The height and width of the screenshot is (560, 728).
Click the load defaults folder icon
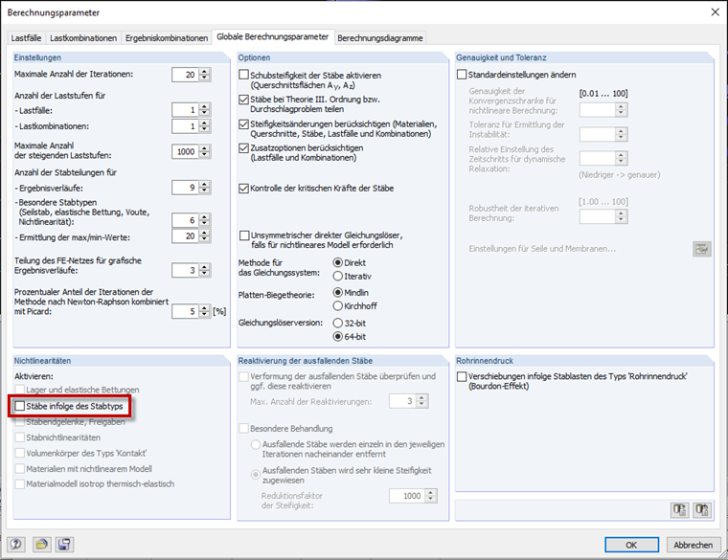click(x=42, y=545)
